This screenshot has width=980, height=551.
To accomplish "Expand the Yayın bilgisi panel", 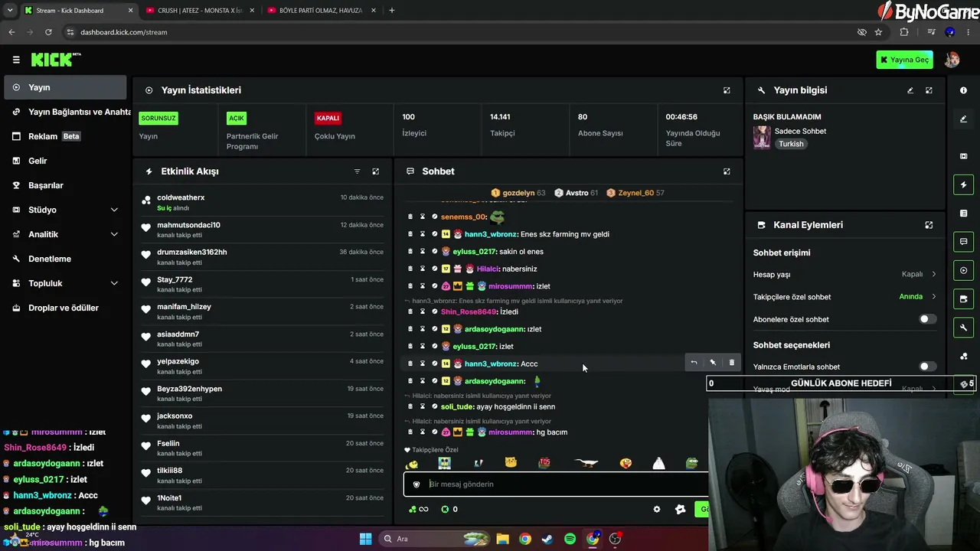I will tap(929, 90).
